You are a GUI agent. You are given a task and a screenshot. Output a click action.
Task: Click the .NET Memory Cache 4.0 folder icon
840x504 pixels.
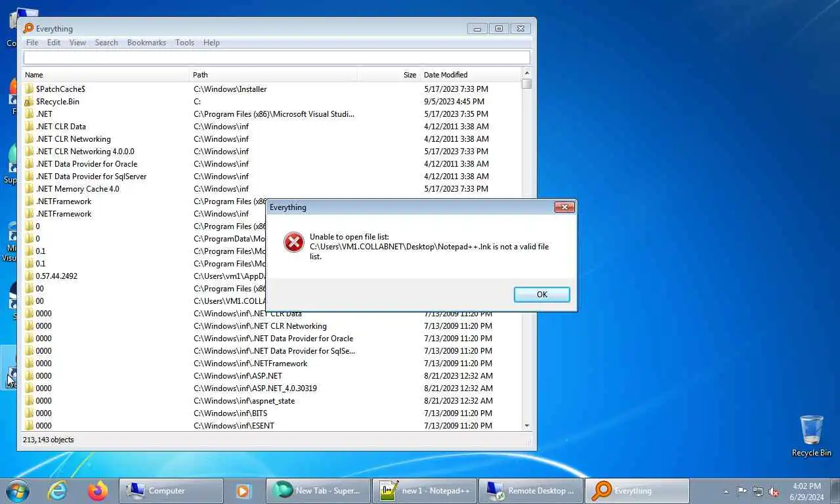click(x=29, y=188)
